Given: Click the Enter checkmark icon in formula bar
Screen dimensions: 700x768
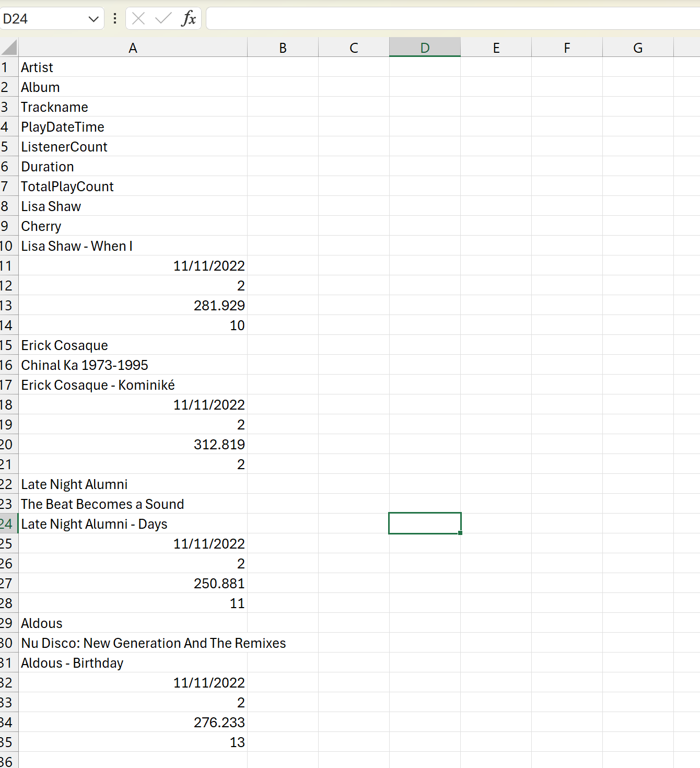Looking at the screenshot, I should [x=163, y=19].
